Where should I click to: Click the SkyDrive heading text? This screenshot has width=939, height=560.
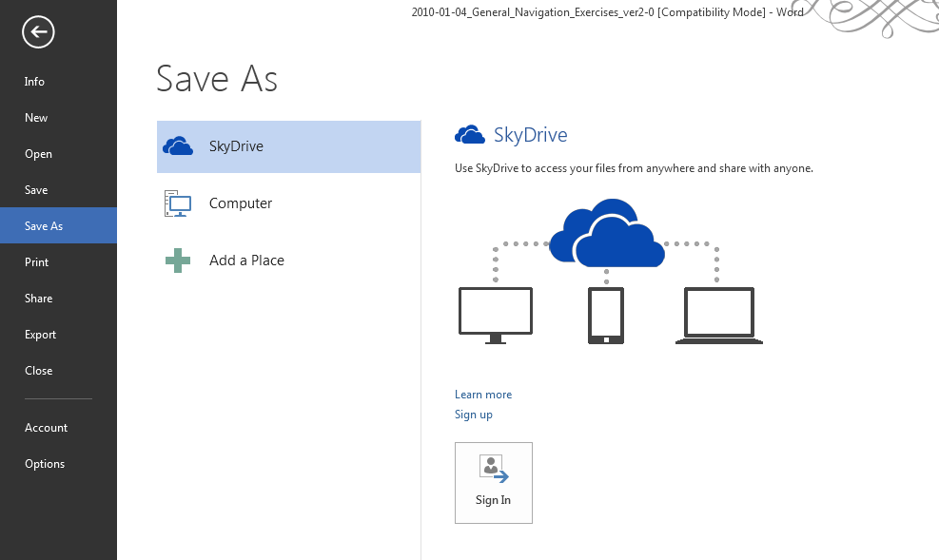(x=531, y=135)
